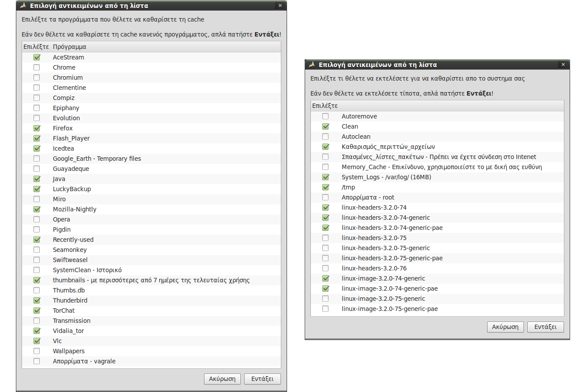This screenshot has width=582, height=392.
Task: Uncheck the AceStream checkbox
Action: pos(37,57)
